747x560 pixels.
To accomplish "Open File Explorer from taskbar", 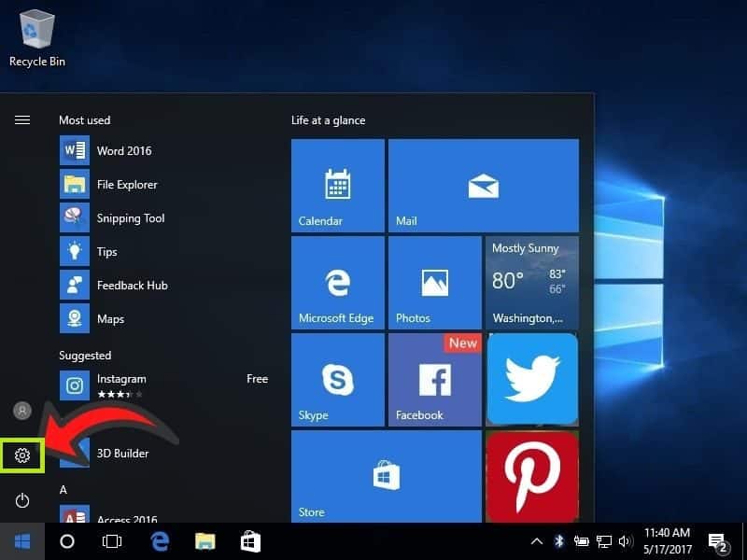I will point(204,541).
